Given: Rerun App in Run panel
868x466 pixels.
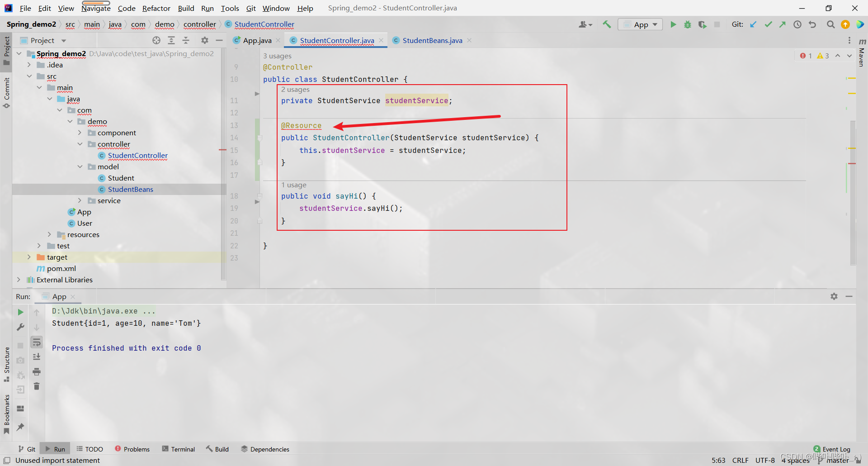Looking at the screenshot, I should (20, 312).
